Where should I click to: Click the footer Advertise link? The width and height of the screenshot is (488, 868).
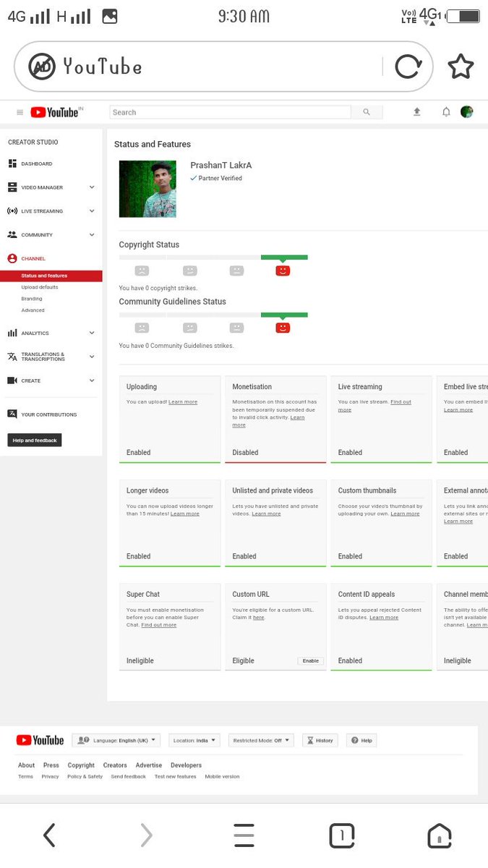click(149, 765)
